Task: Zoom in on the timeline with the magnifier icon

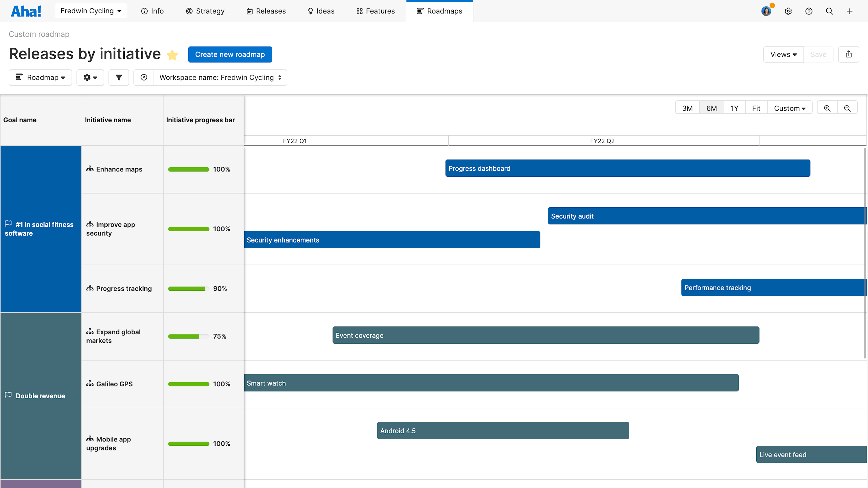Action: coord(827,108)
